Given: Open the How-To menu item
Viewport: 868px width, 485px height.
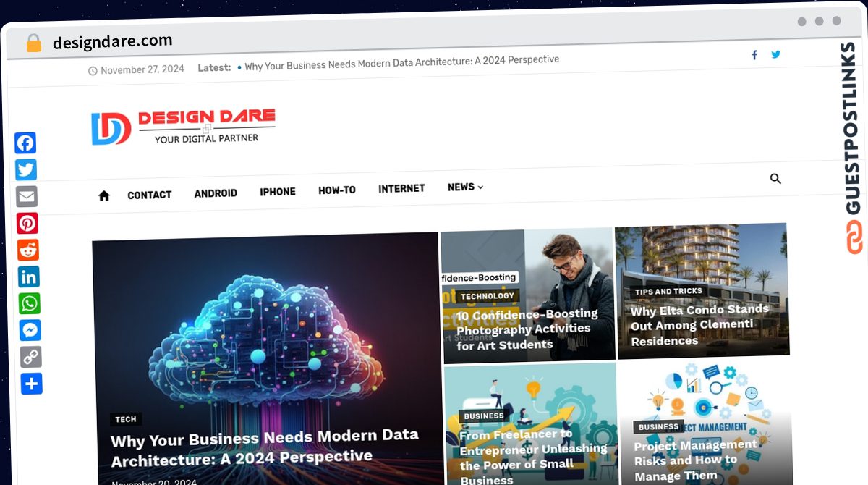Looking at the screenshot, I should [x=337, y=190].
